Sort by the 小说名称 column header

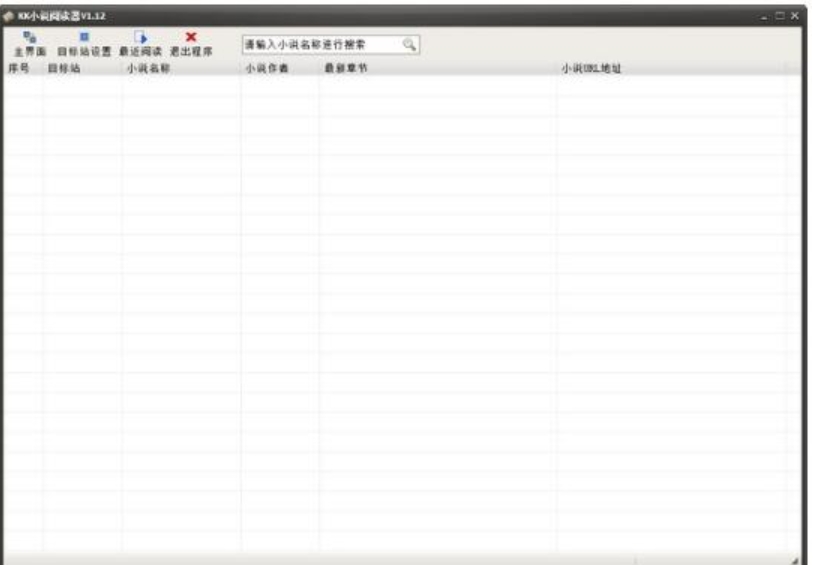point(181,68)
